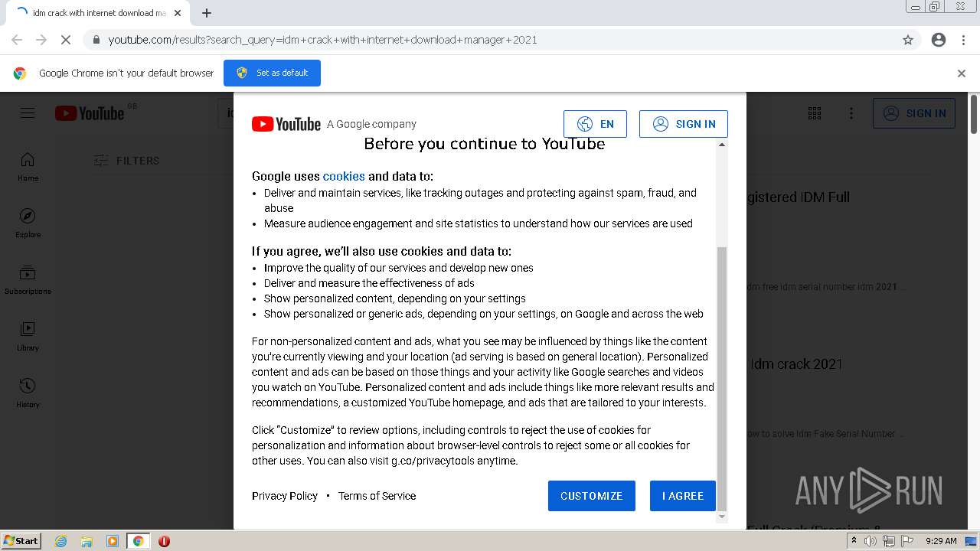Bookmark this page with star icon

pos(908,40)
